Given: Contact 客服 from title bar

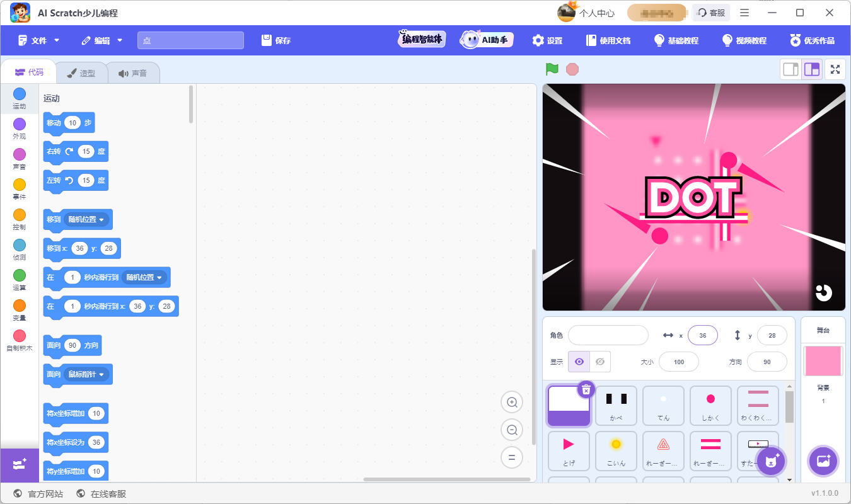Looking at the screenshot, I should [x=711, y=13].
